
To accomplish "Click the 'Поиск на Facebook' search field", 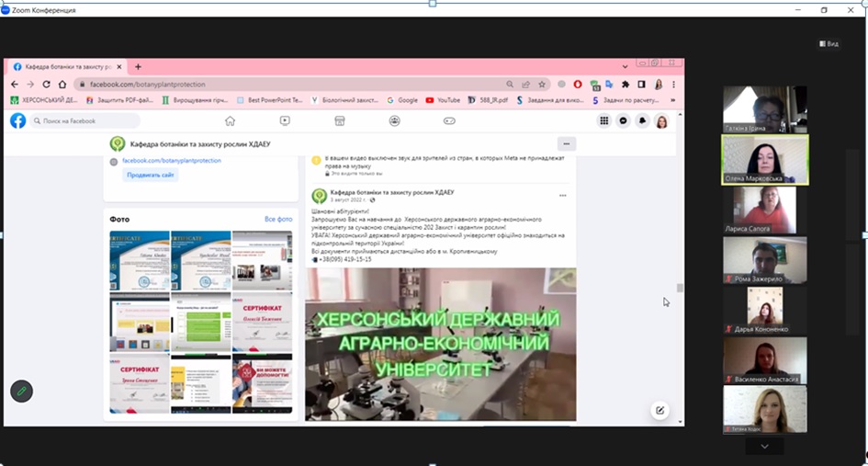I will (x=87, y=120).
